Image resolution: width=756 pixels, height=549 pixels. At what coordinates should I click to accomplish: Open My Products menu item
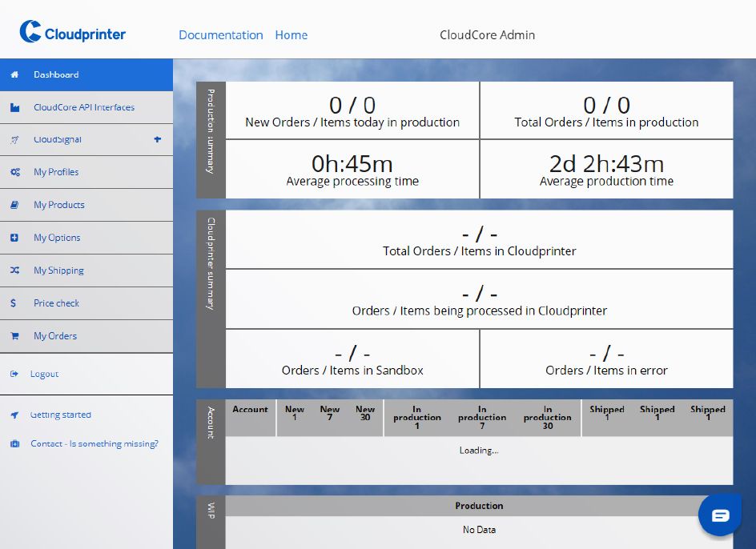[86, 205]
